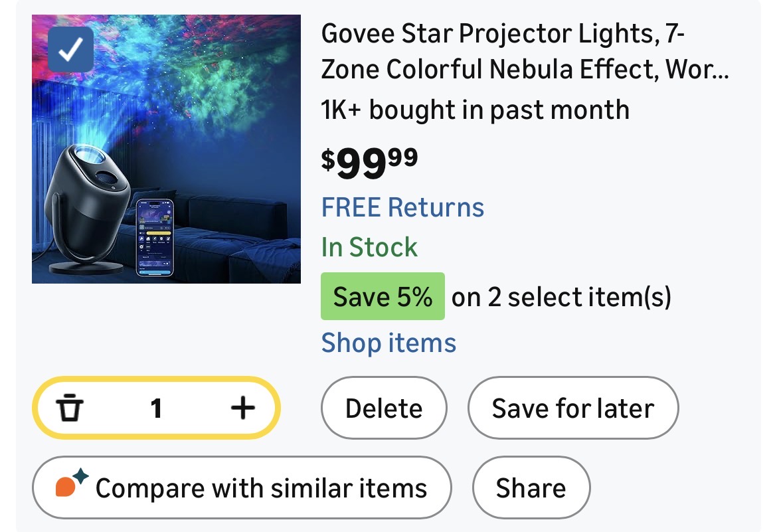The image size is (777, 532).
Task: Open the Shop items link
Action: (388, 343)
